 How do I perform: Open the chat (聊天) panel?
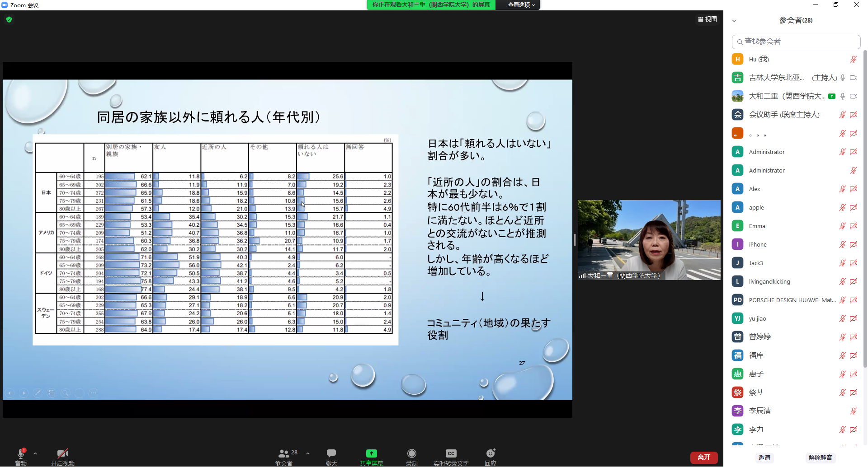click(331, 453)
